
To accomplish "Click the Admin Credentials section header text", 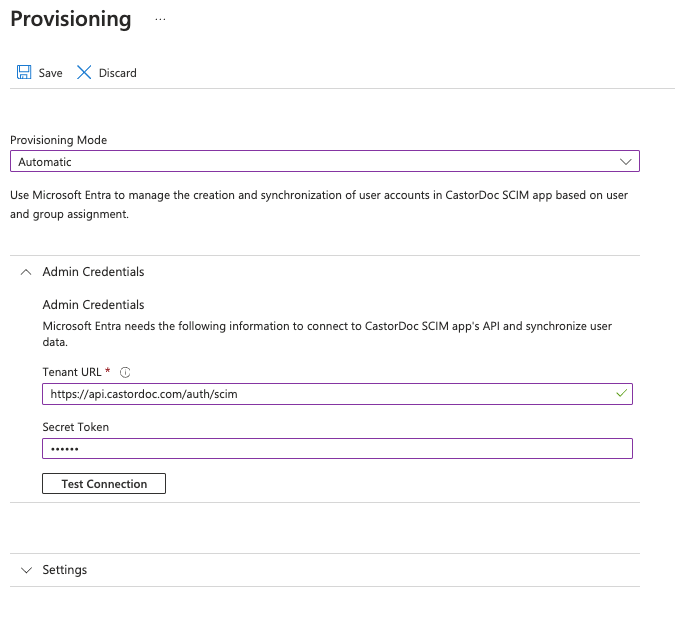I will [x=93, y=272].
